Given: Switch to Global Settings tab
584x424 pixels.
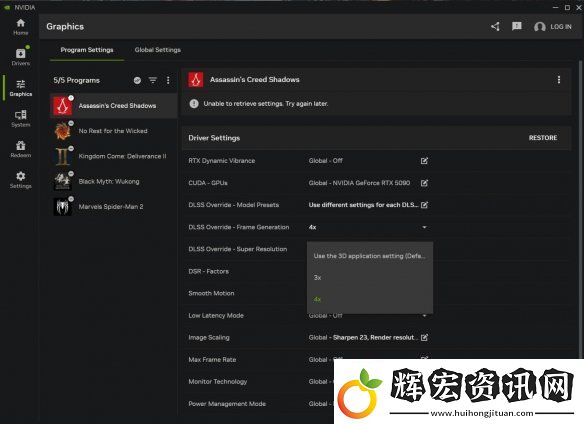Looking at the screenshot, I should pos(158,50).
